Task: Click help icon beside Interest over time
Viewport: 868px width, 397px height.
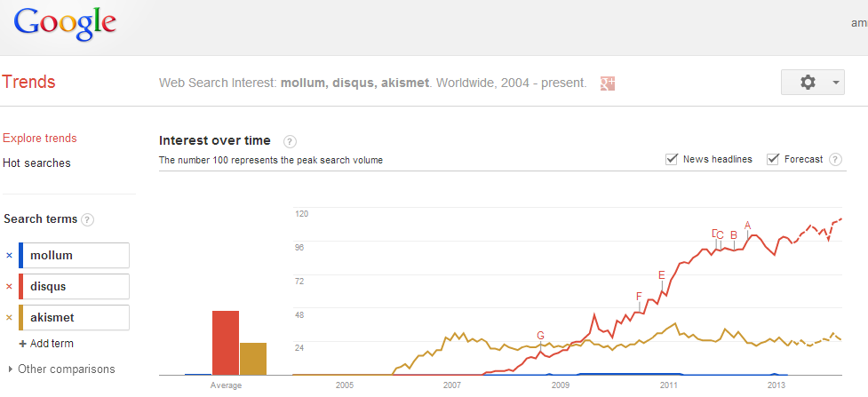Action: pyautogui.click(x=290, y=141)
